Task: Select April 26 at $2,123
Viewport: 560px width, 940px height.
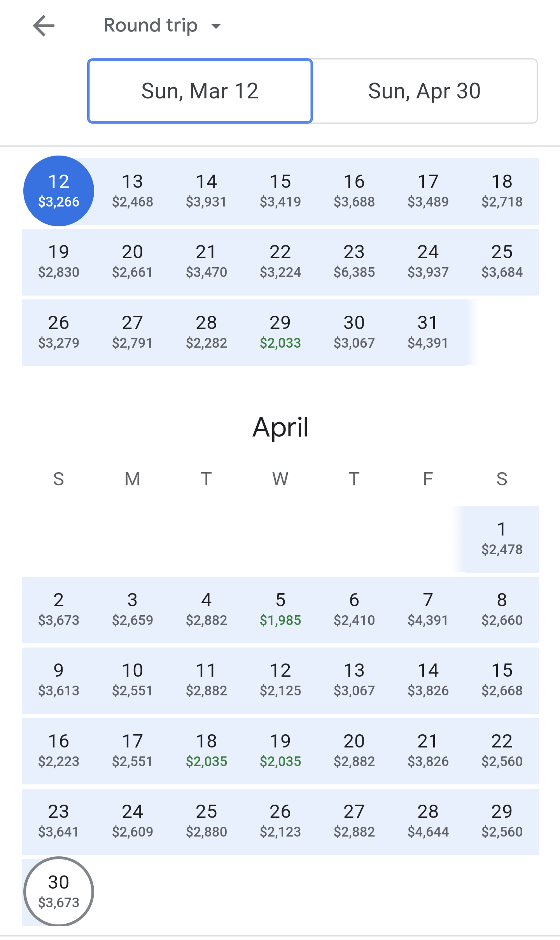Action: pyautogui.click(x=280, y=821)
